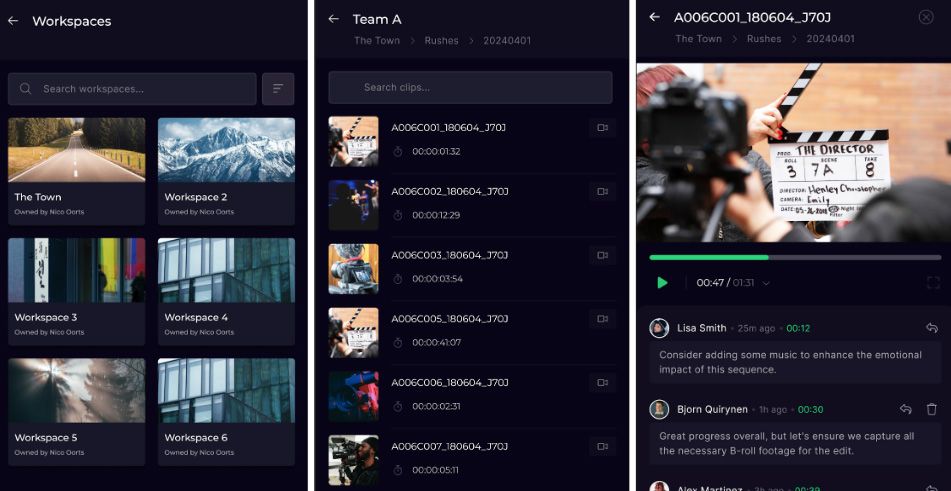Screen dimensions: 951x491
Task: Click stopwatch icon beside 00:00:03:54
Action: click(x=398, y=279)
